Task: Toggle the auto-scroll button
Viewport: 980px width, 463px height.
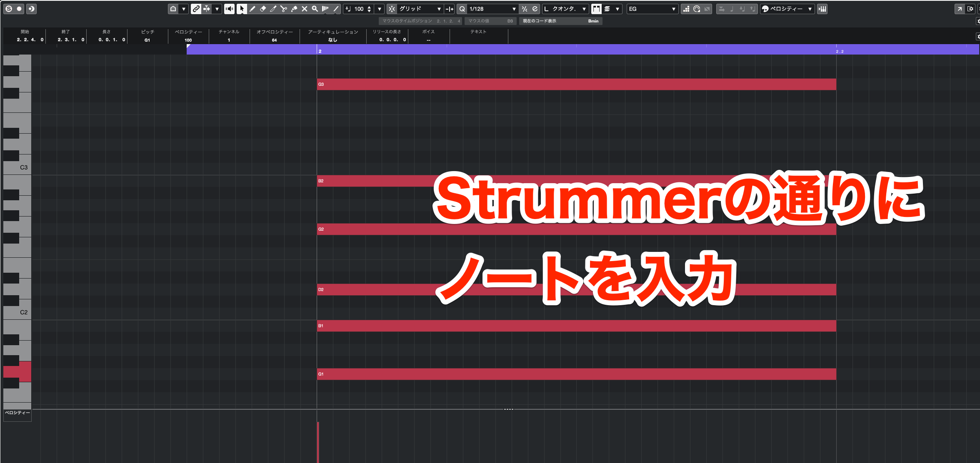Action: pos(207,9)
